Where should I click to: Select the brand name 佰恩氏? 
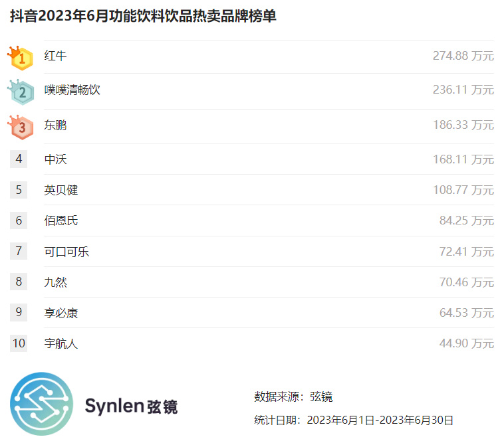(x=61, y=221)
